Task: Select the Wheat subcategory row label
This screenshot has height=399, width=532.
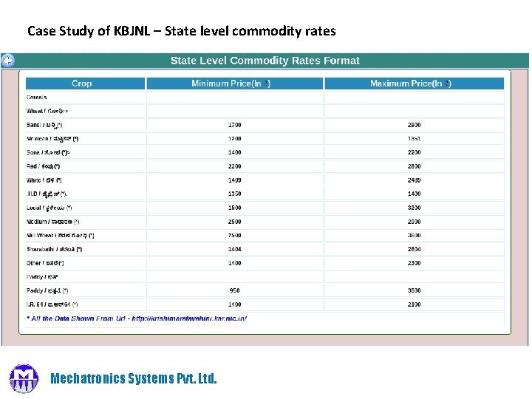Action: coord(47,111)
